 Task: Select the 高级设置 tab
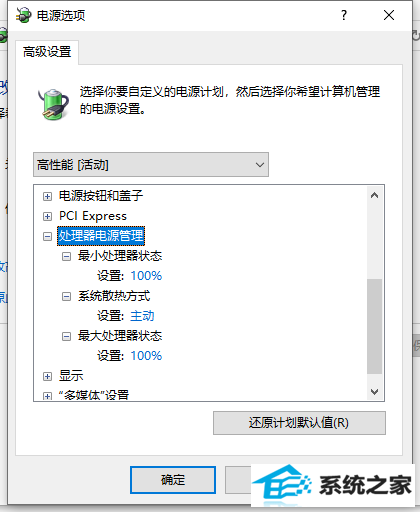(x=47, y=52)
